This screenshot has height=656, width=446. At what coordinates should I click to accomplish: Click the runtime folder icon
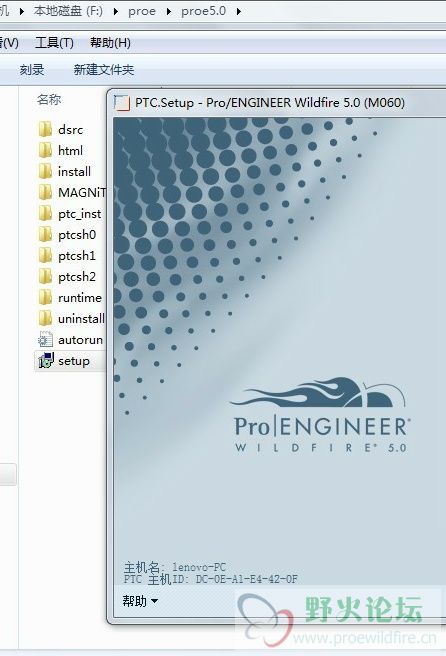tap(45, 297)
